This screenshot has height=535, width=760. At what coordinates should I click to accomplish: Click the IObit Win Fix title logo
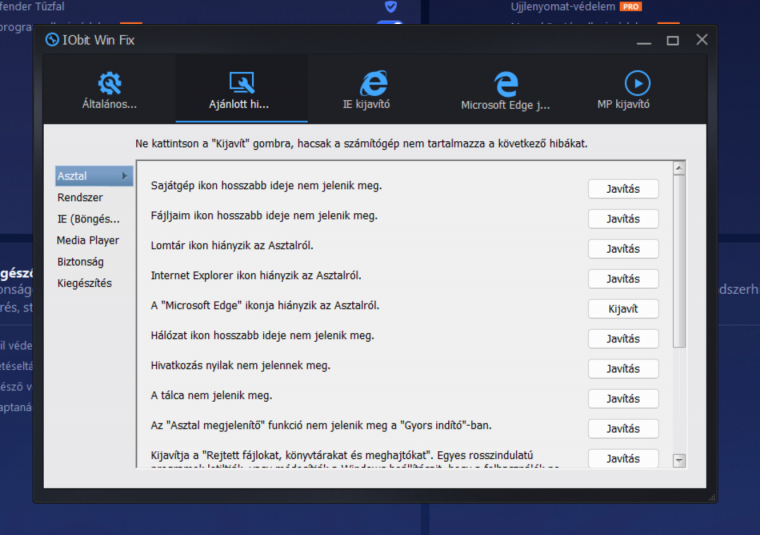pyautogui.click(x=52, y=40)
